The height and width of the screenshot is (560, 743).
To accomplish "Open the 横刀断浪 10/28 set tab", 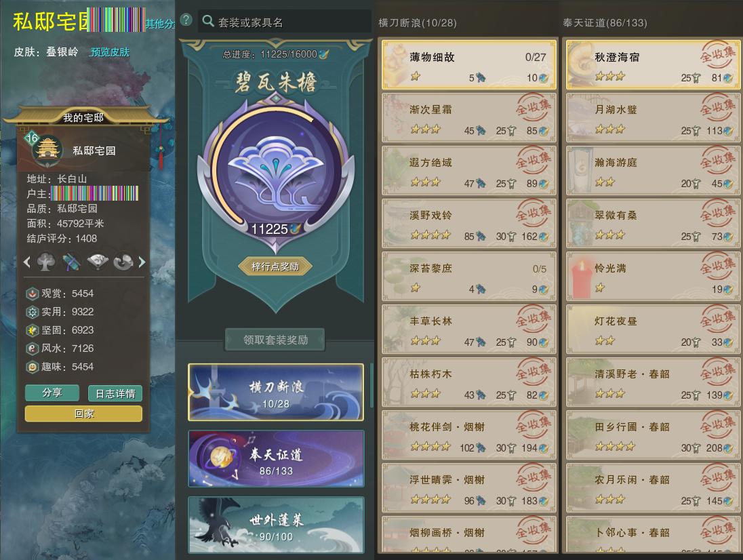I will [276, 393].
